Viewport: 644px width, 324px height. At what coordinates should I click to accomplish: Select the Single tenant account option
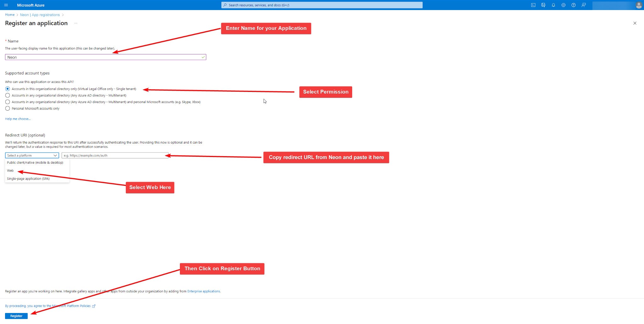tap(8, 89)
